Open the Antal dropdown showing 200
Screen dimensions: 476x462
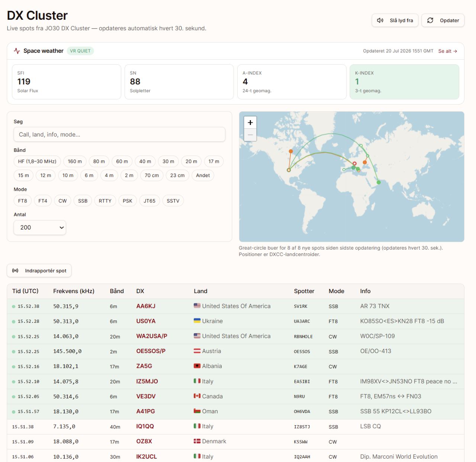[x=40, y=228]
